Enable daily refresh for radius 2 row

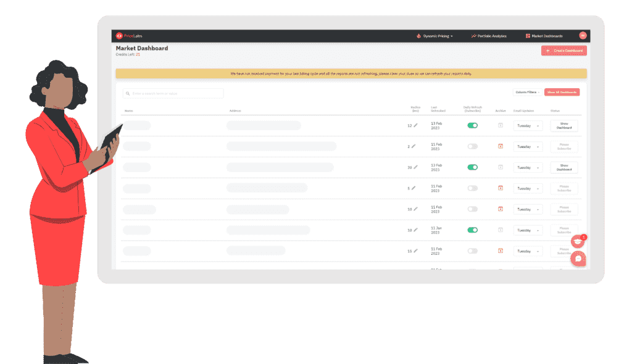[x=472, y=146]
